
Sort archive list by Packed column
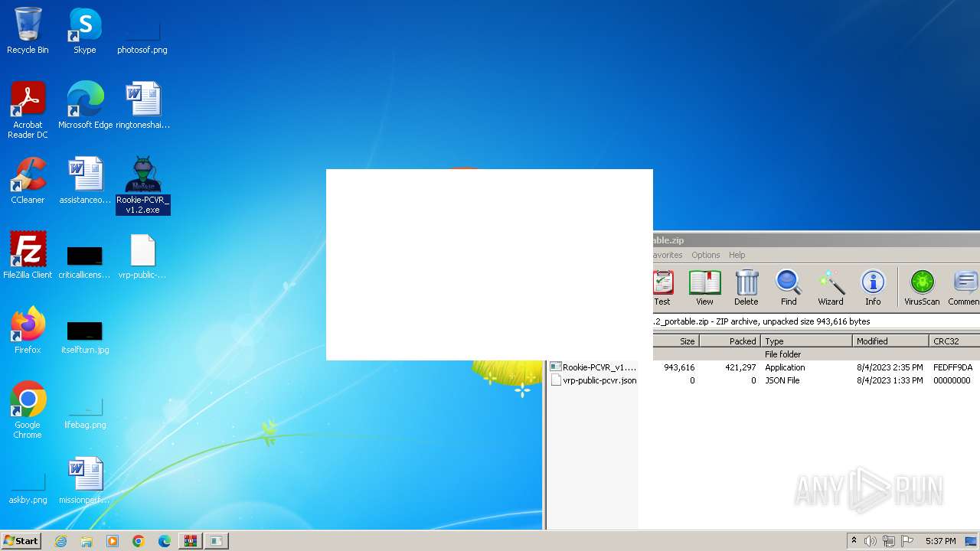[730, 341]
